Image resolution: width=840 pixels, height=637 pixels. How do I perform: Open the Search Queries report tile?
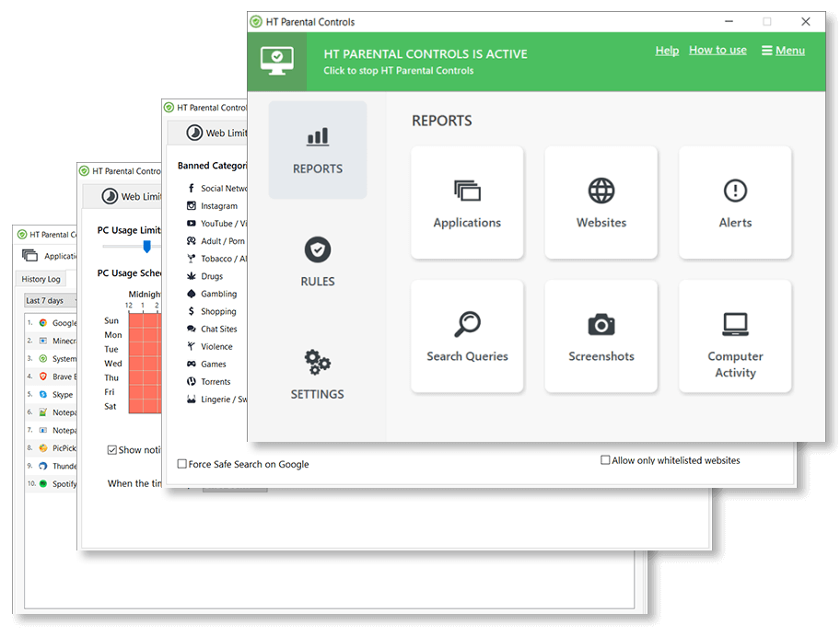pyautogui.click(x=467, y=336)
